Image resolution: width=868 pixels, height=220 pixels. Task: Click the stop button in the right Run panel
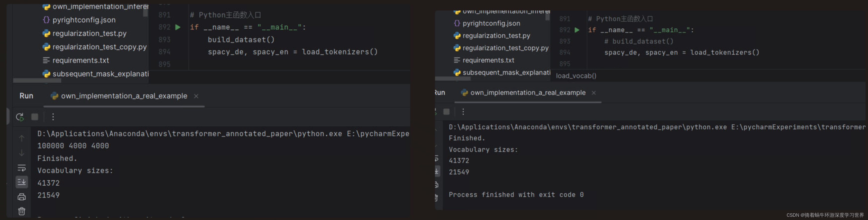click(446, 112)
